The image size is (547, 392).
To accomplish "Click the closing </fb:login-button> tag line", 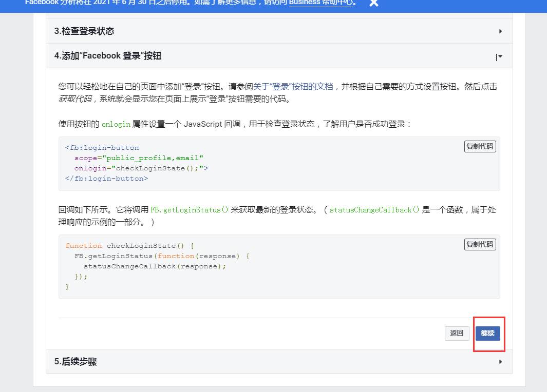I will click(x=106, y=179).
